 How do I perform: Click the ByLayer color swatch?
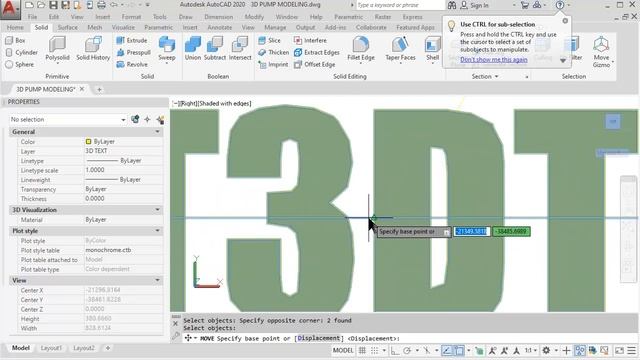tap(88, 142)
